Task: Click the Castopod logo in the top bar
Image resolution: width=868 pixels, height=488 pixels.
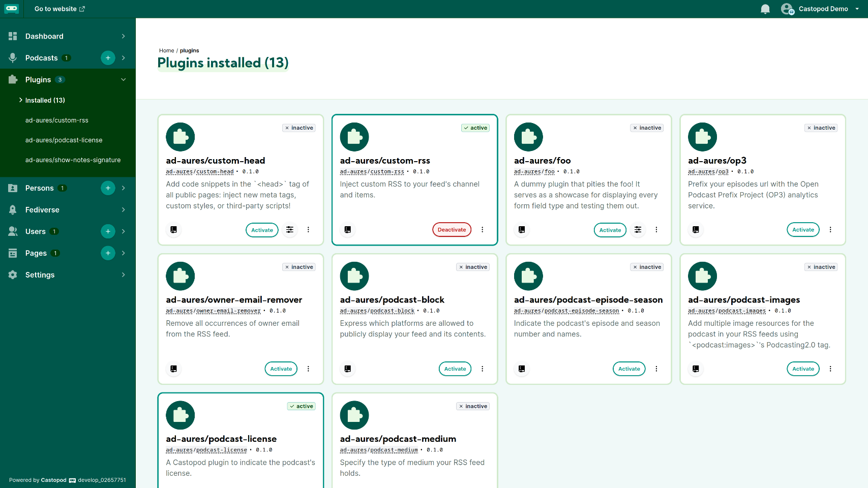Action: [x=12, y=9]
